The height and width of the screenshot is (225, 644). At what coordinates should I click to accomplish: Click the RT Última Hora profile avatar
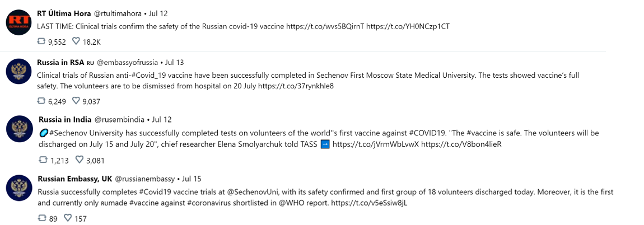point(19,22)
